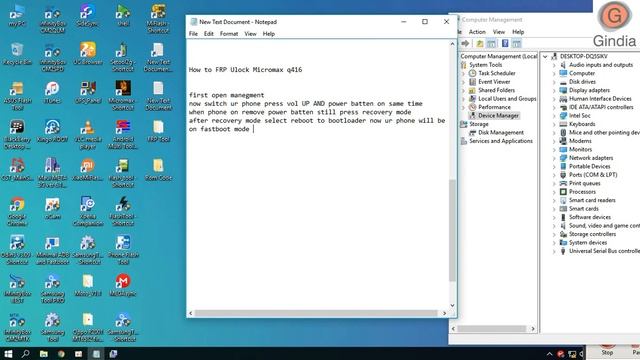Click Notepad scroll-right arrow

click(444, 313)
